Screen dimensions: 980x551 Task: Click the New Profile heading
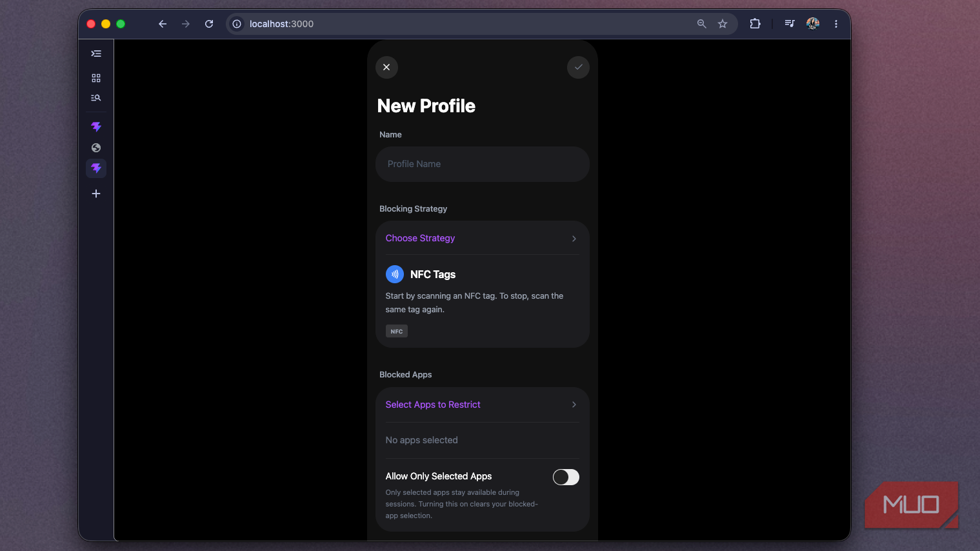(426, 106)
